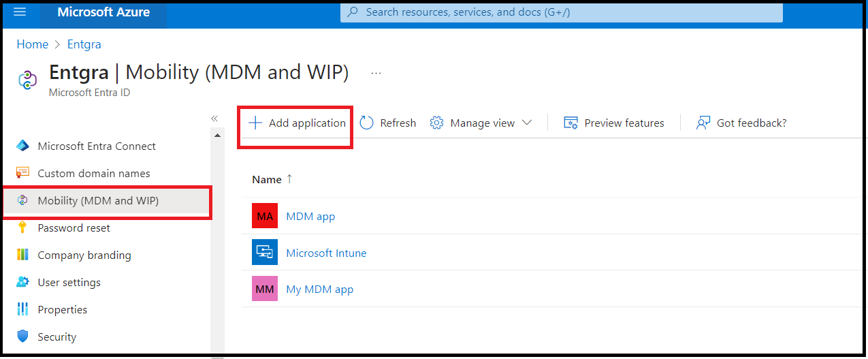
Task: Click the Password reset key icon
Action: [x=22, y=228]
